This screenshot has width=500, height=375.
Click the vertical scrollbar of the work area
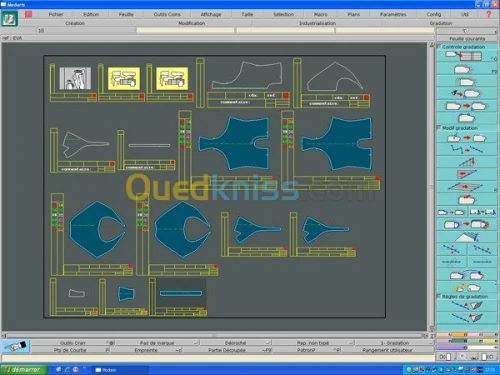(432, 187)
